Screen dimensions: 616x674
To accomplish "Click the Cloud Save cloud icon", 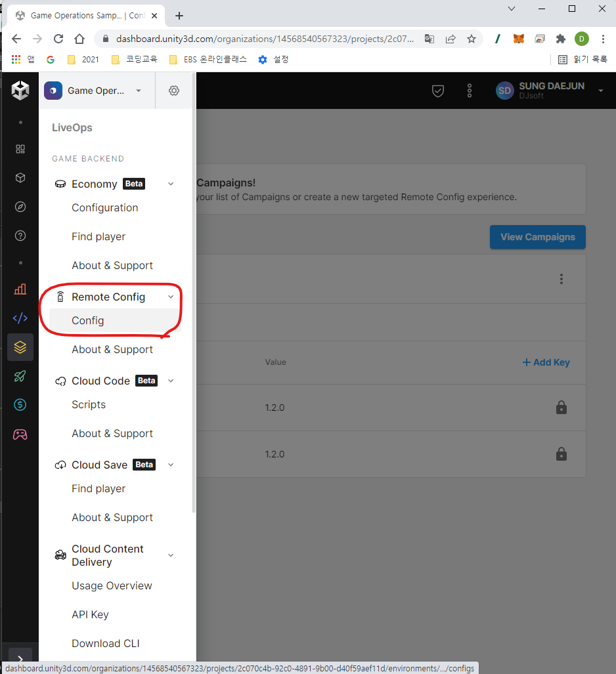I will coord(60,465).
